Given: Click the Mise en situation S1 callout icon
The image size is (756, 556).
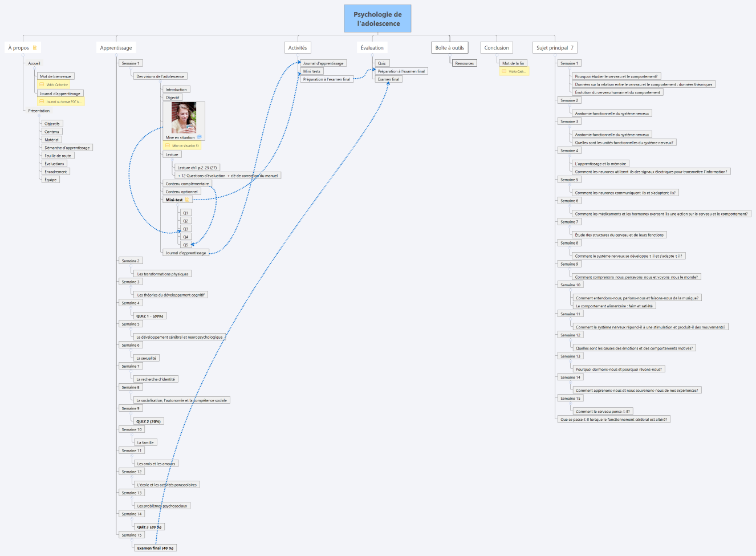Looking at the screenshot, I should [x=168, y=146].
